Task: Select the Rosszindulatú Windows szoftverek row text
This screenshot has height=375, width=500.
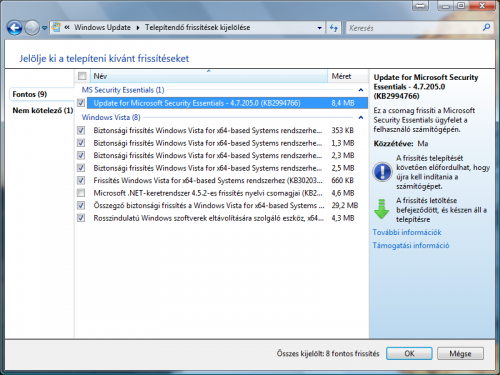Action: 208,218
